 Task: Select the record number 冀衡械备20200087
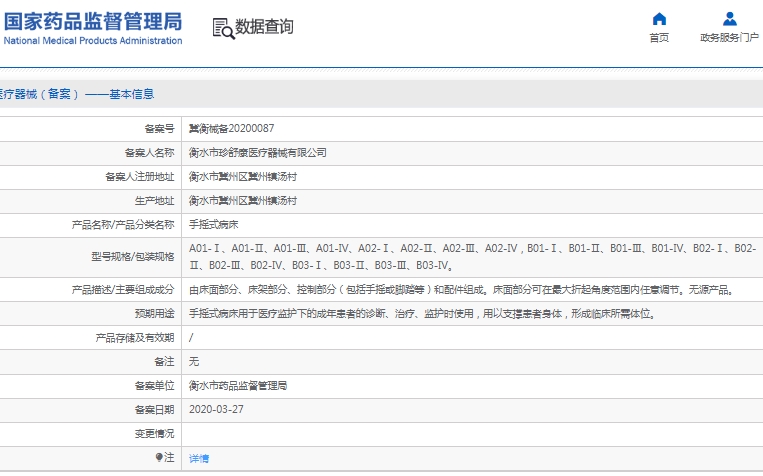[x=232, y=128]
